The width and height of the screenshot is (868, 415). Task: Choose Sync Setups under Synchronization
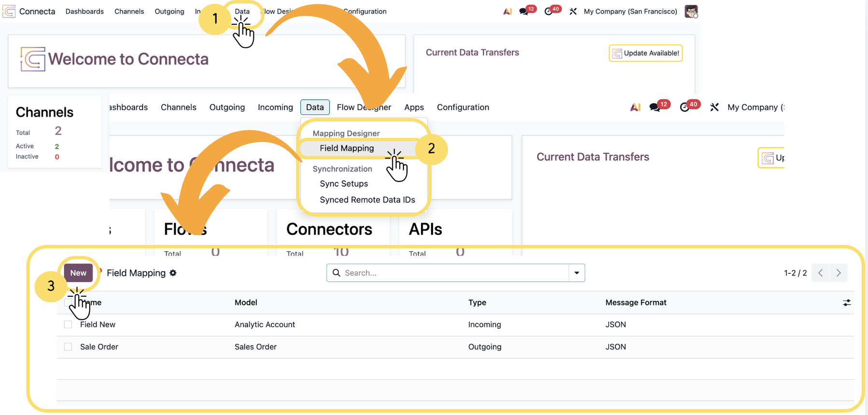(344, 184)
